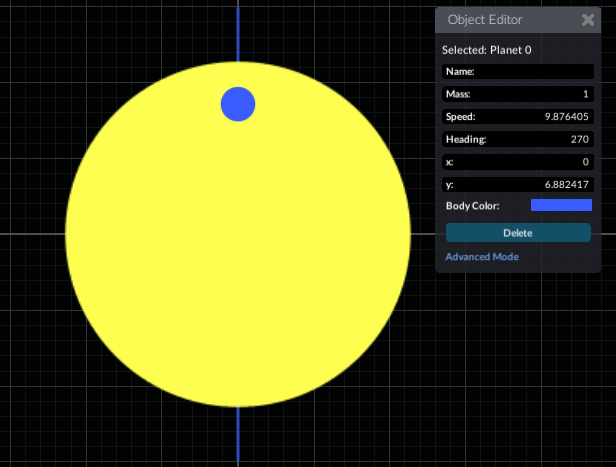
Task: Open the Body Color blue swatch
Action: point(561,205)
